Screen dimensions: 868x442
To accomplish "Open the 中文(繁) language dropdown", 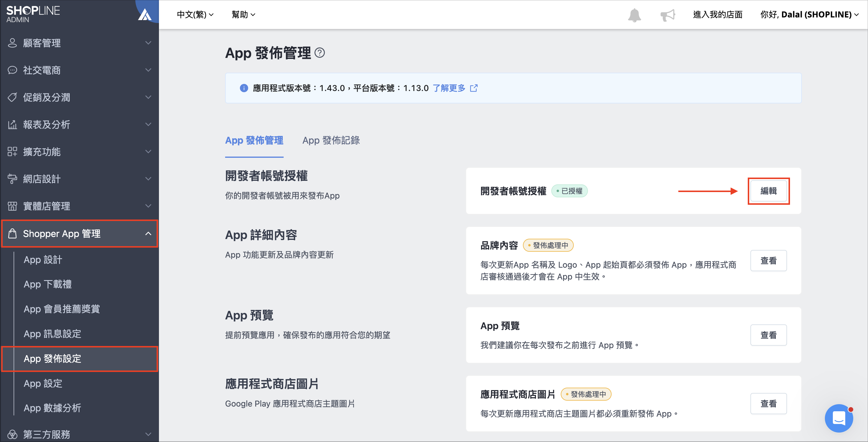I will (195, 15).
